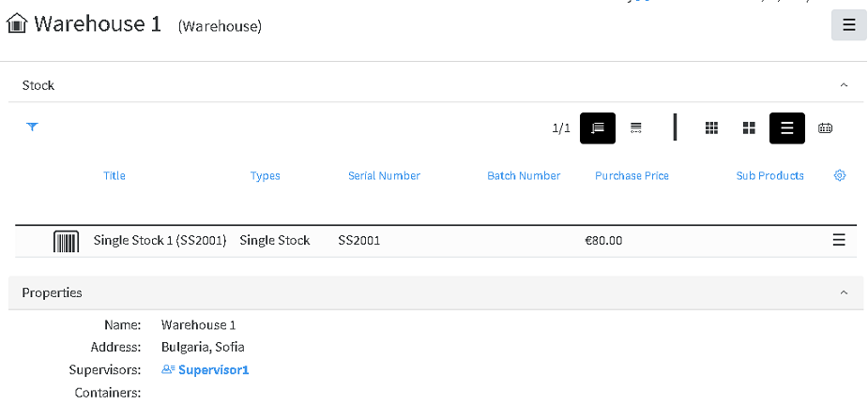Screen dimensions: 868x404
Task: Select the Single Stock 1 (SS2001) row
Action: pyautogui.click(x=435, y=241)
